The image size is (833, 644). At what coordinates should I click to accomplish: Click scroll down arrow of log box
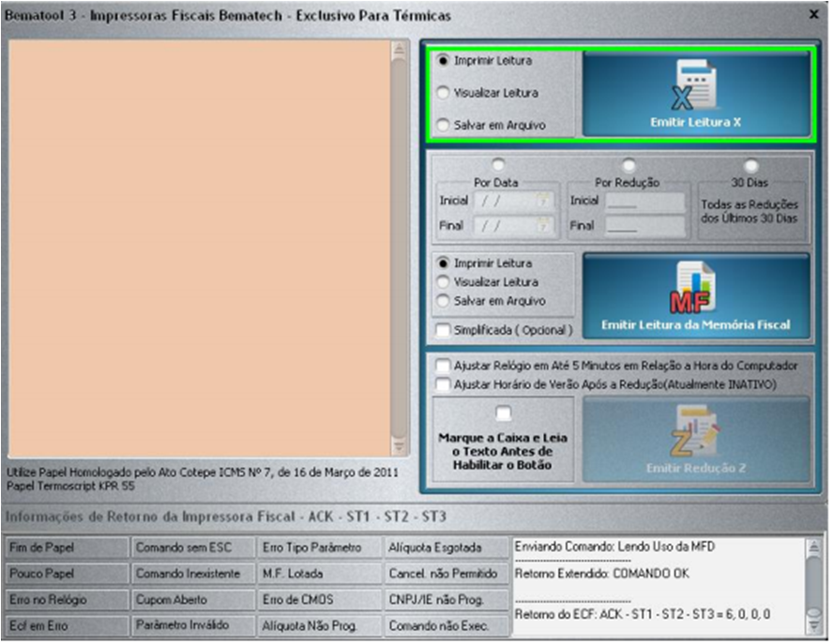[x=813, y=626]
